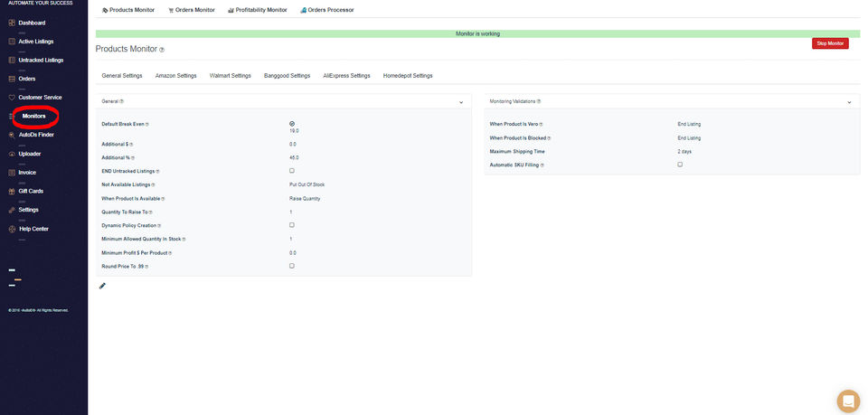Switch to Walmart Settings tab

(x=231, y=76)
